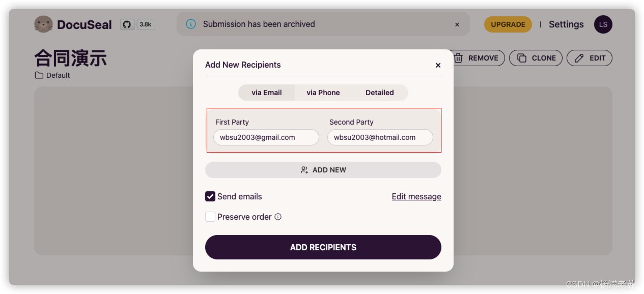Click the ADD RECIPIENTS button
The height and width of the screenshot is (294, 644).
click(323, 247)
